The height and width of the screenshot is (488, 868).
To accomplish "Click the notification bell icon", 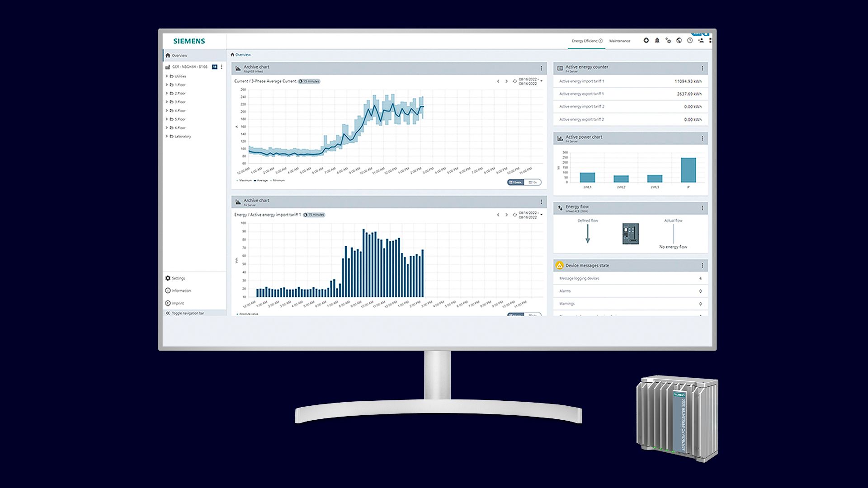I will click(657, 41).
